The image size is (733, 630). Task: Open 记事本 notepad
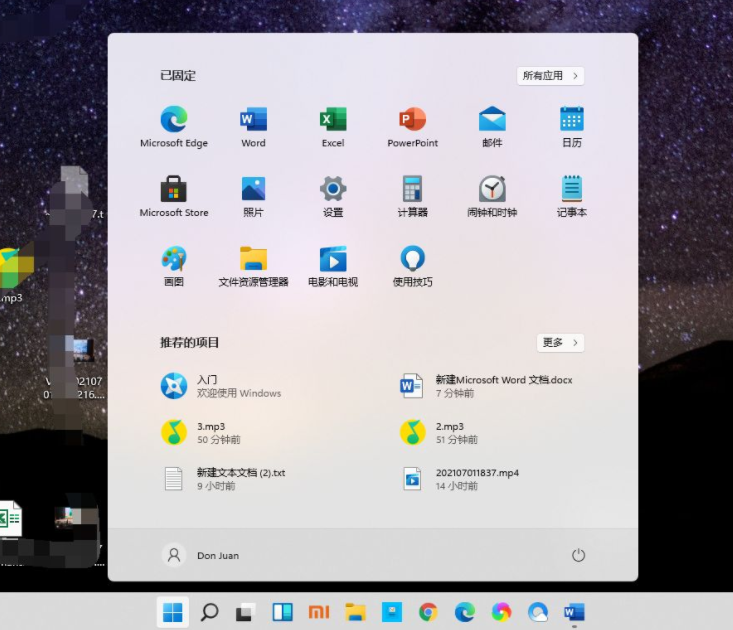pyautogui.click(x=571, y=196)
